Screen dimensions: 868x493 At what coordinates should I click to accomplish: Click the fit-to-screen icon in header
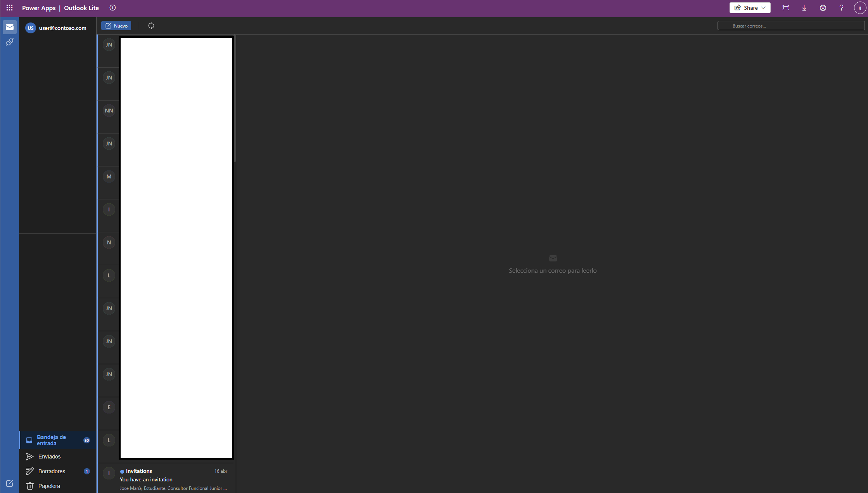pyautogui.click(x=786, y=8)
